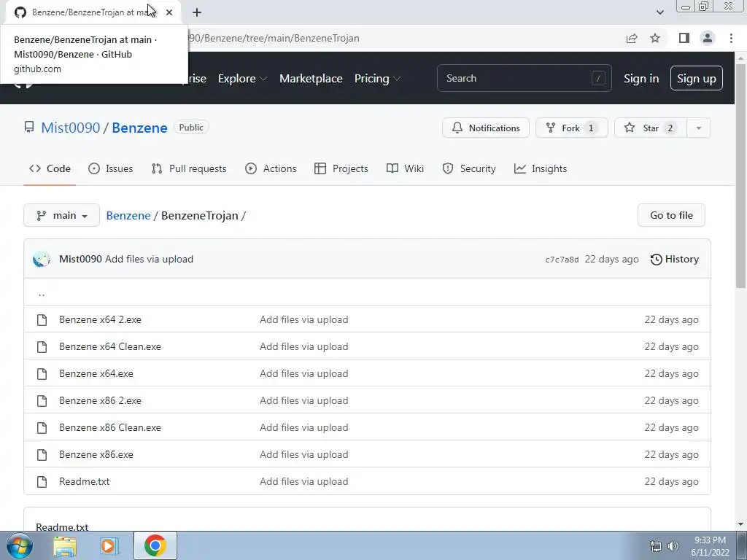Open file Readme.txt

click(85, 481)
